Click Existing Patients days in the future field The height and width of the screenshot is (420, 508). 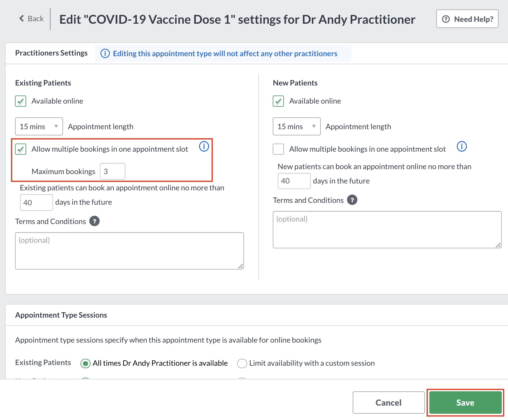[37, 203]
